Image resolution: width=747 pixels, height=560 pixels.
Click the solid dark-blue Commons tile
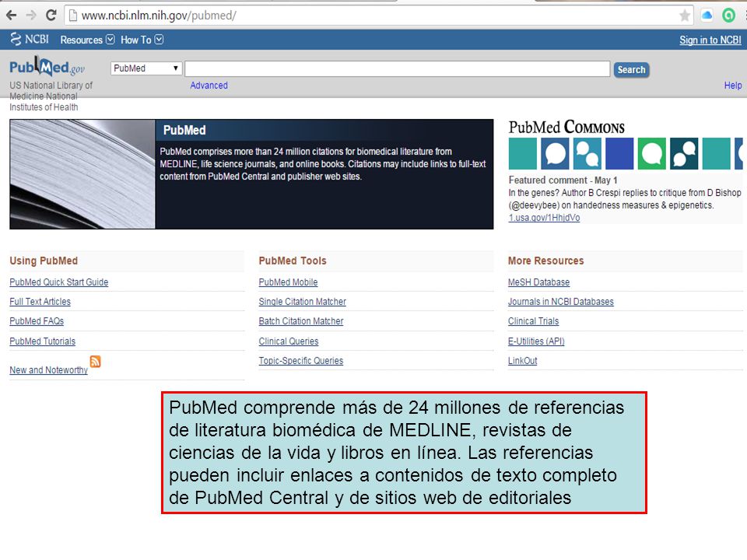[x=619, y=153]
